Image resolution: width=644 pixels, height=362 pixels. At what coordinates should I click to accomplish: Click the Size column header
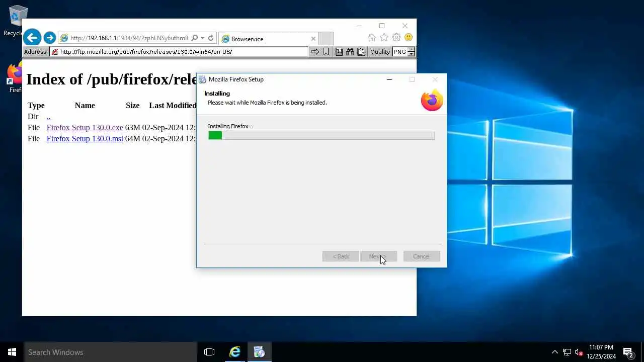tap(132, 106)
